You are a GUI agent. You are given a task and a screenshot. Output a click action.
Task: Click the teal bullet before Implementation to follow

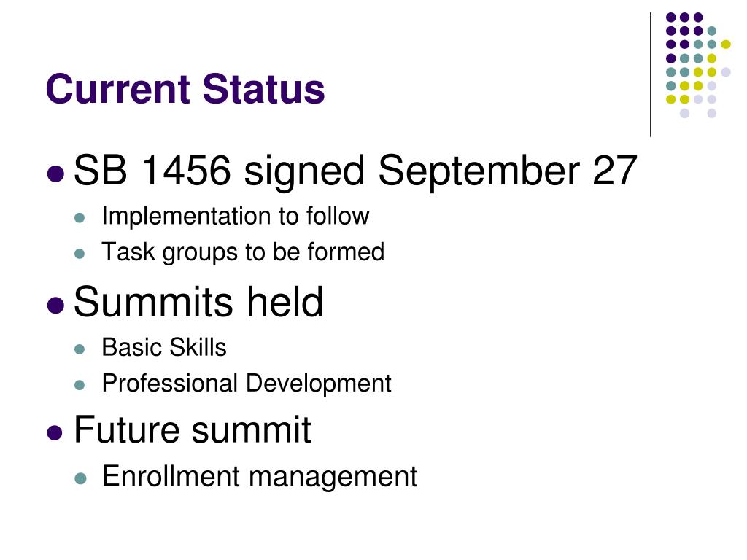[x=80, y=218]
